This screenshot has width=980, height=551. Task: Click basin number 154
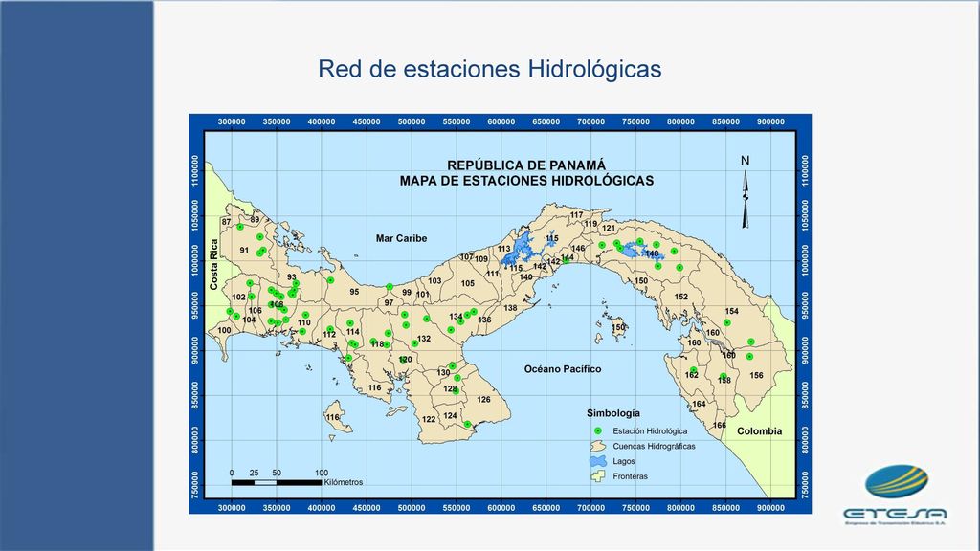pyautogui.click(x=732, y=311)
